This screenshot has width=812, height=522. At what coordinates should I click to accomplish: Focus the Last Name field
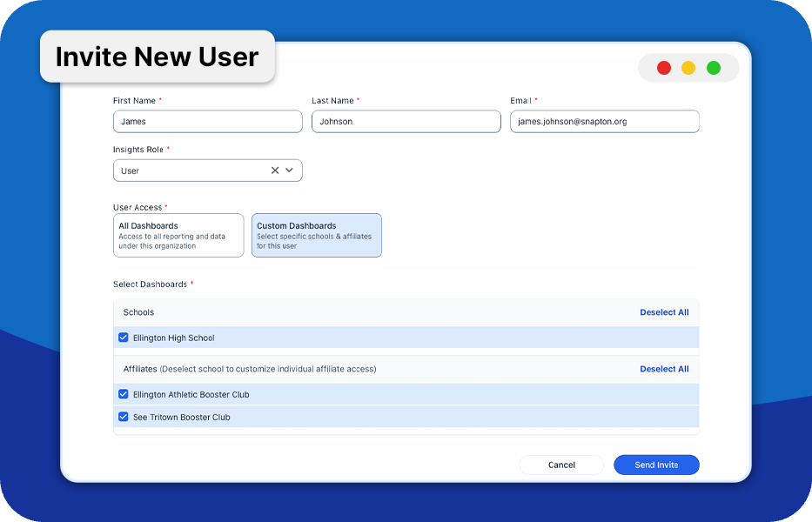tap(406, 122)
